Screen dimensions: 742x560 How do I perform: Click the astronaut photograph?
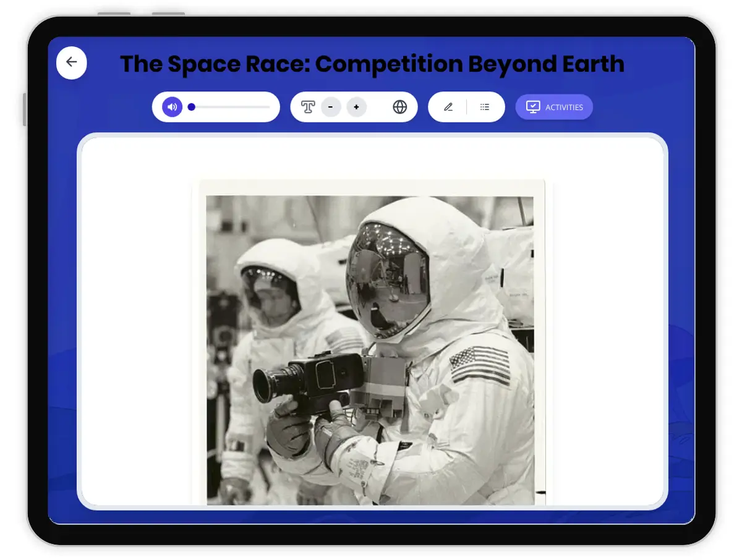coord(371,343)
